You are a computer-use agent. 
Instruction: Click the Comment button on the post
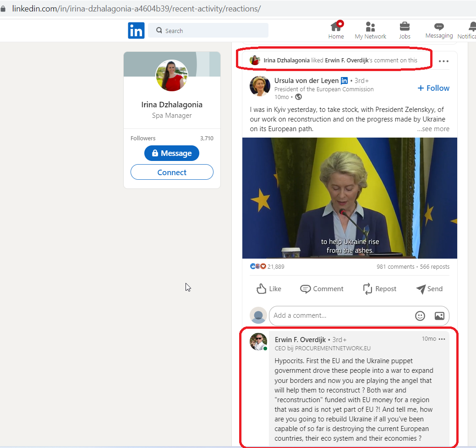tap(322, 289)
